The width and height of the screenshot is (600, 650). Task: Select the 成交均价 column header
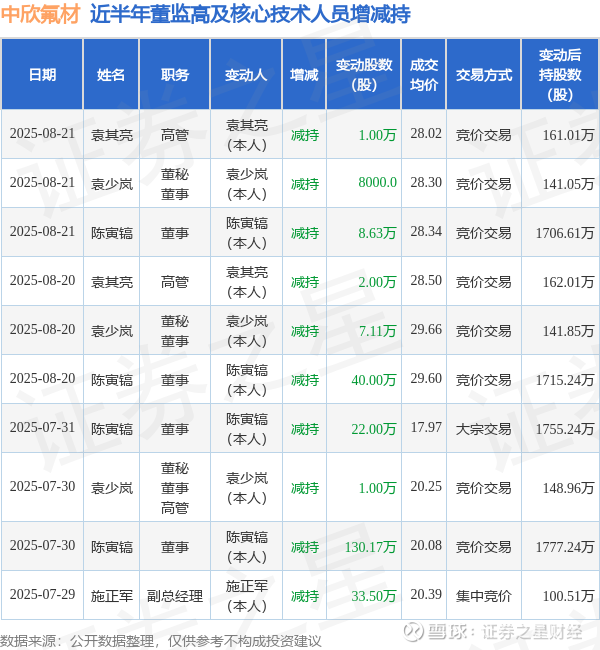click(x=424, y=75)
